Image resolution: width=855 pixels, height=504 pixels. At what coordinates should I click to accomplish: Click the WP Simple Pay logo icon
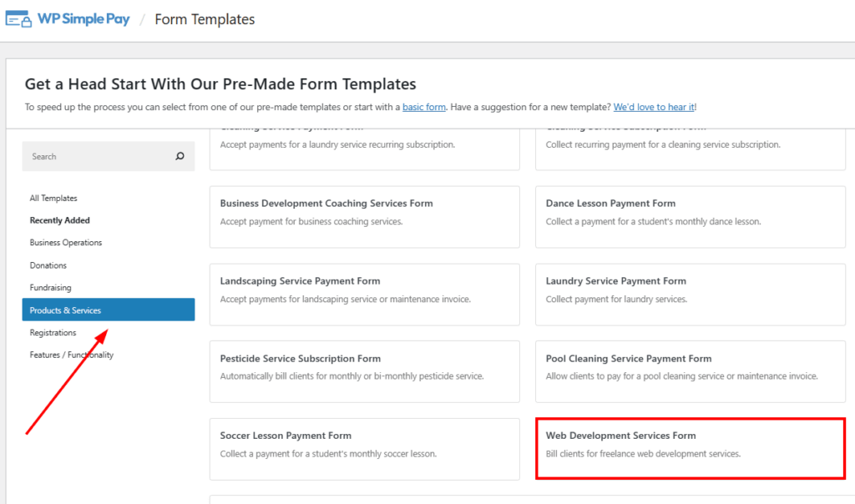tap(18, 18)
